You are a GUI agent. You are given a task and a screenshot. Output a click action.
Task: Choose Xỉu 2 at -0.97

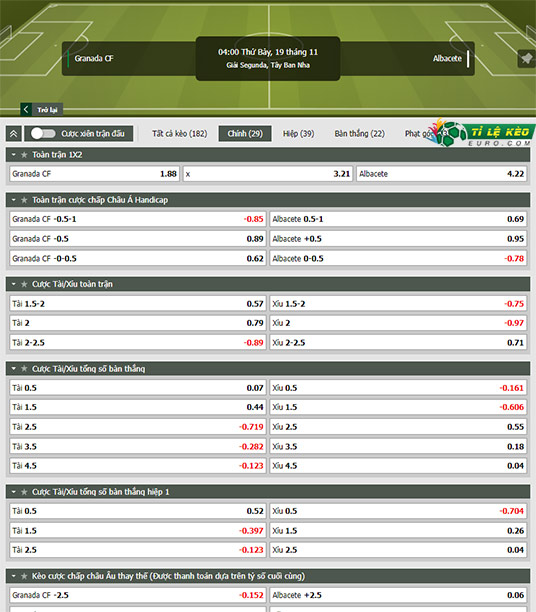[x=398, y=323]
